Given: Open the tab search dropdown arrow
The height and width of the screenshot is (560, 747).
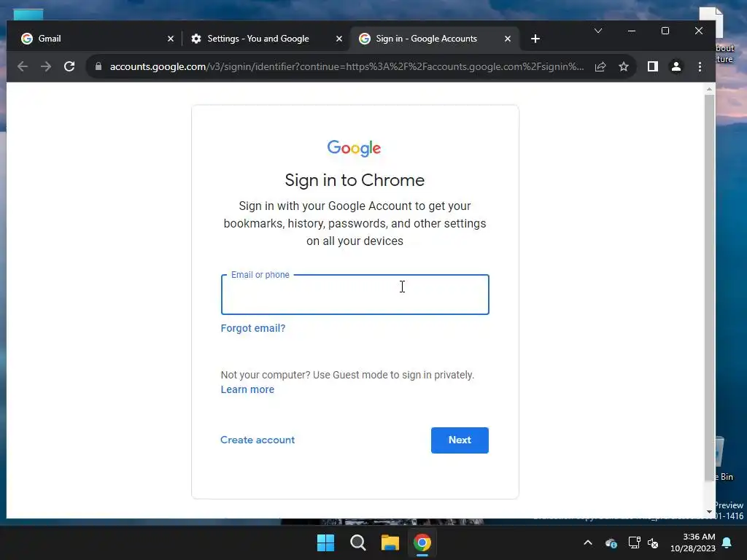Looking at the screenshot, I should (598, 31).
